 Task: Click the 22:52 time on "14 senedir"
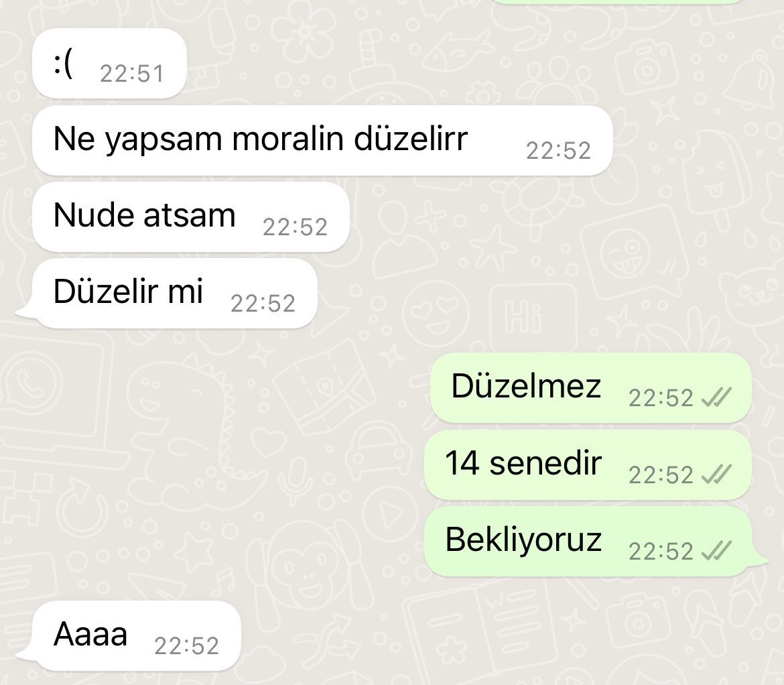pyautogui.click(x=661, y=475)
